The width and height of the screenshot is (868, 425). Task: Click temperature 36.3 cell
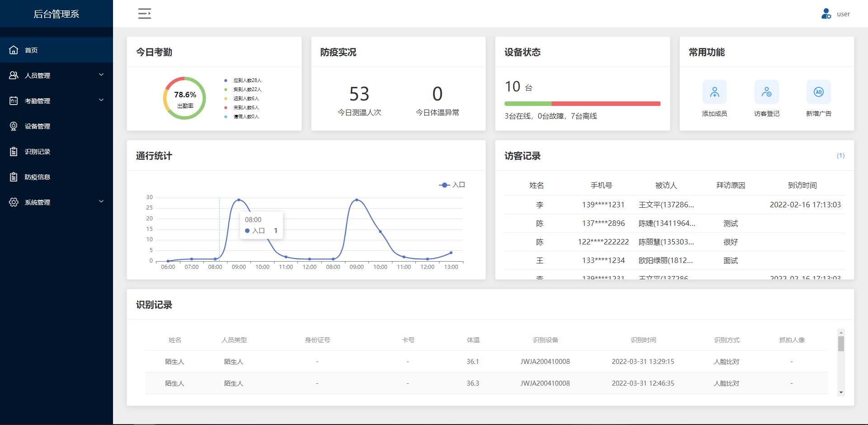[472, 383]
